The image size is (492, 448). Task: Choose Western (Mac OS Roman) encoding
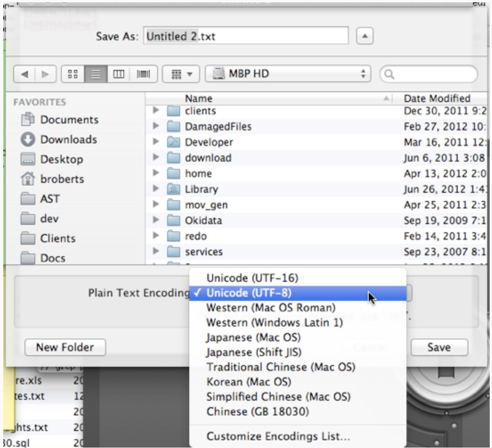(x=271, y=307)
